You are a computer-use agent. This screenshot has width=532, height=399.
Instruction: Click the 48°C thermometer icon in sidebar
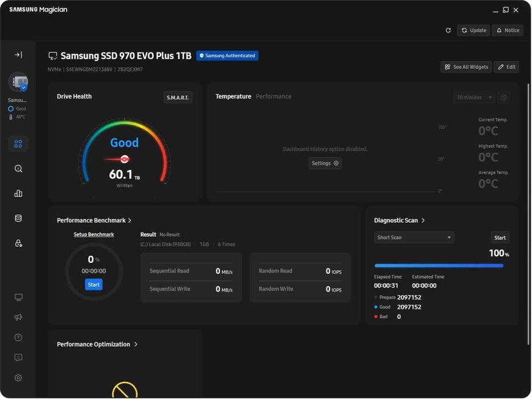(11, 117)
